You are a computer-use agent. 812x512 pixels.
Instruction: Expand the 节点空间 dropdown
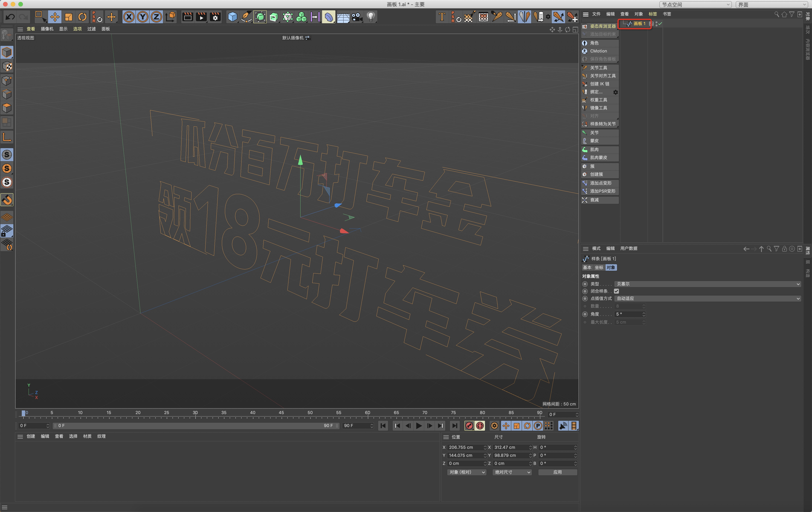(695, 4)
